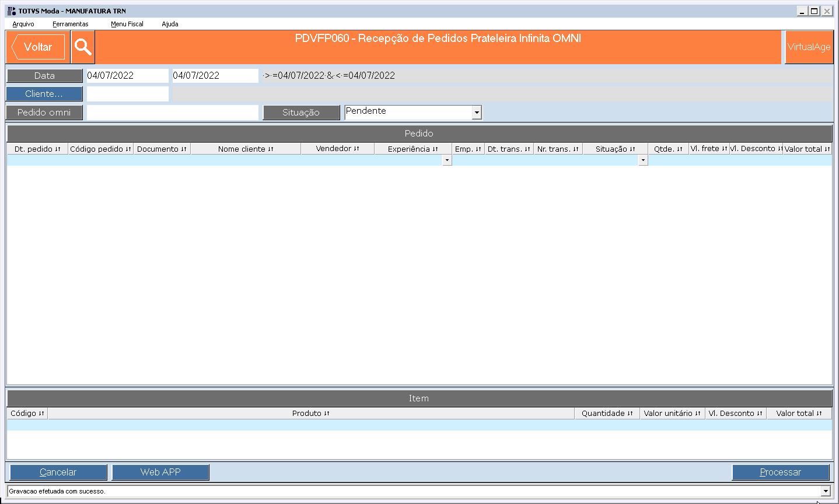Focus the end date field 04/07/2022
Viewport: 839px width, 504px height.
point(215,76)
